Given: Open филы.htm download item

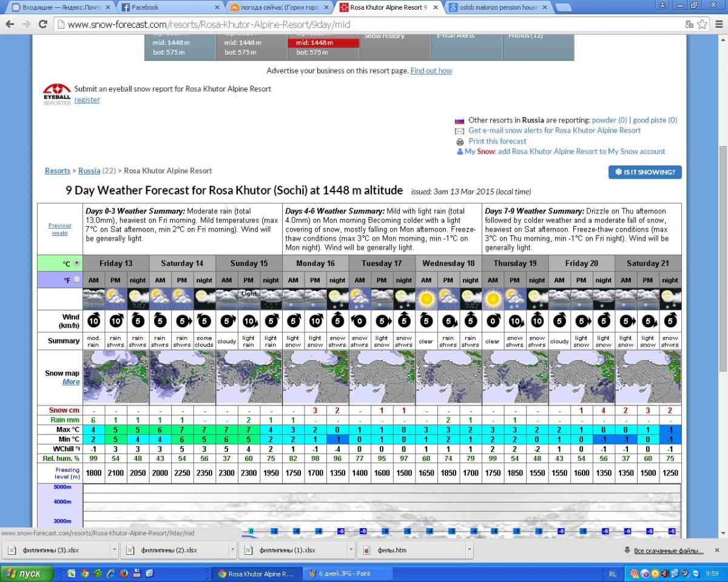Looking at the screenshot, I should point(411,550).
